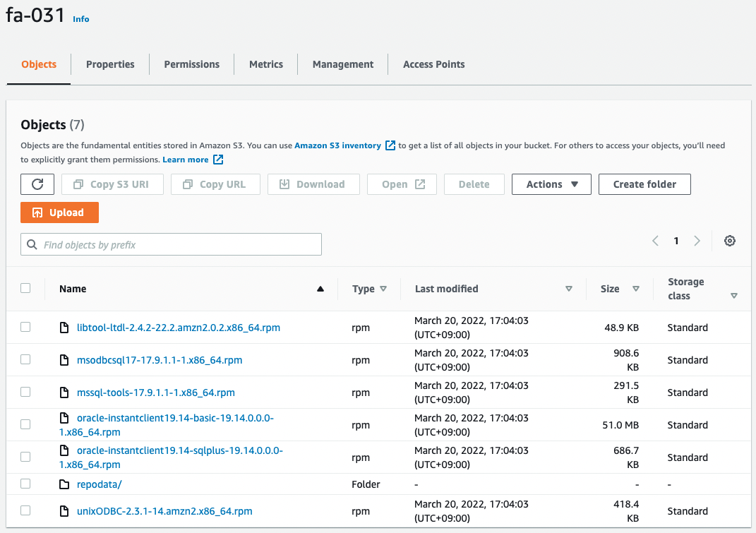Click the Find objects by prefix field
Image resolution: width=756 pixels, height=533 pixels.
pyautogui.click(x=176, y=245)
